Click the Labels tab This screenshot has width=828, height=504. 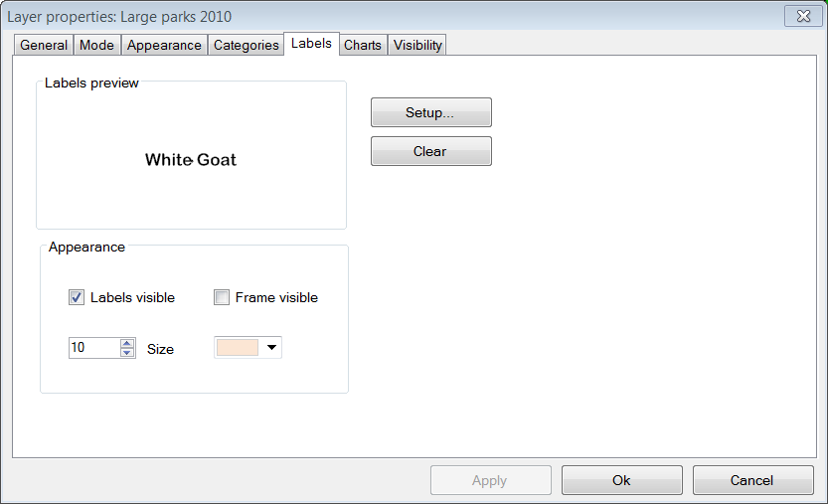pyautogui.click(x=311, y=44)
